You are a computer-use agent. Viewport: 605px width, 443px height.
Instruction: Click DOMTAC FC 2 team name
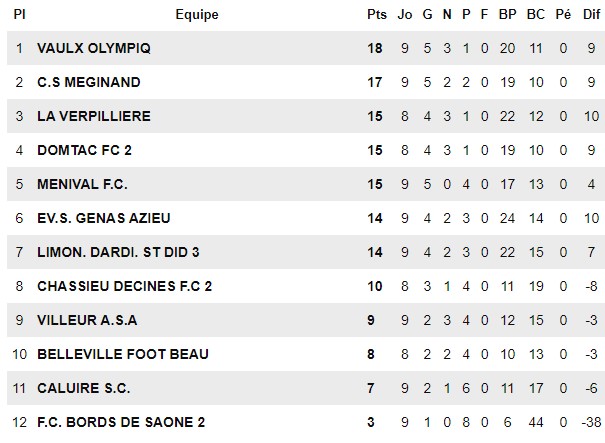click(84, 150)
